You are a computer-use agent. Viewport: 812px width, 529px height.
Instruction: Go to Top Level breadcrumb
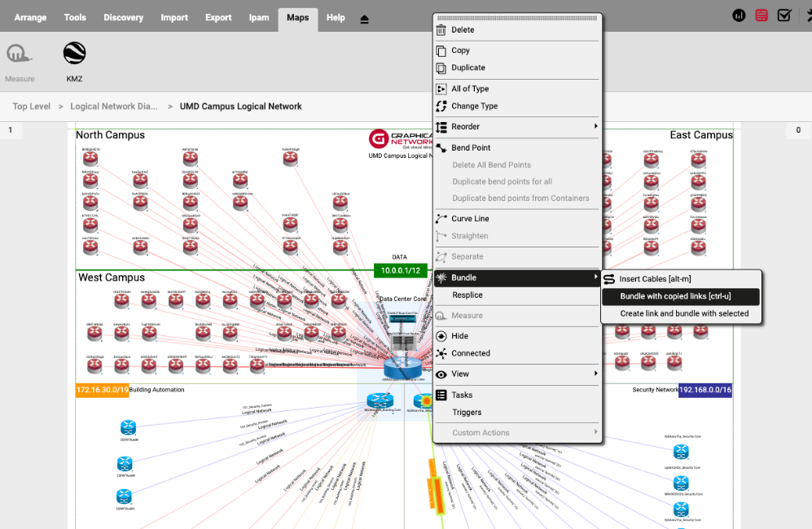tap(32, 107)
